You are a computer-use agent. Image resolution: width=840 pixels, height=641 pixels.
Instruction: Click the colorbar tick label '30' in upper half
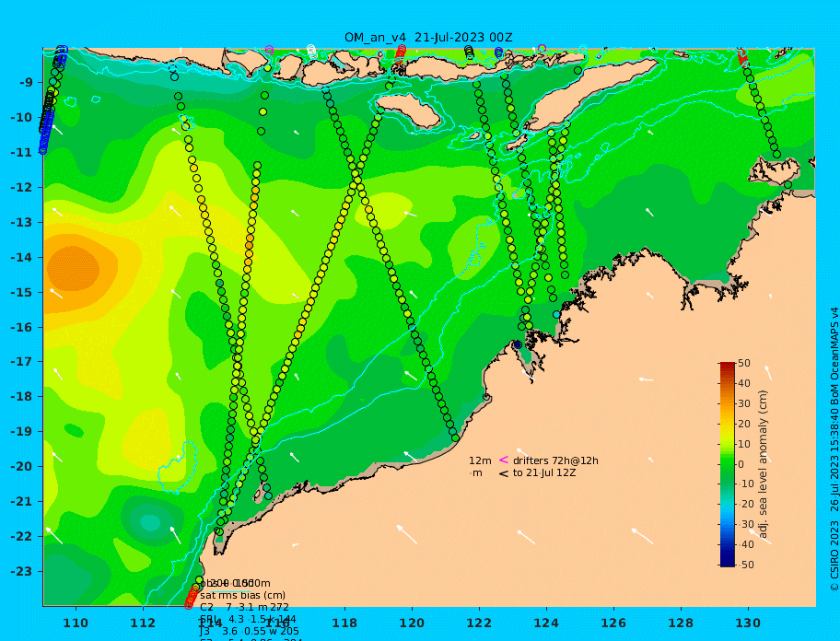click(x=744, y=403)
